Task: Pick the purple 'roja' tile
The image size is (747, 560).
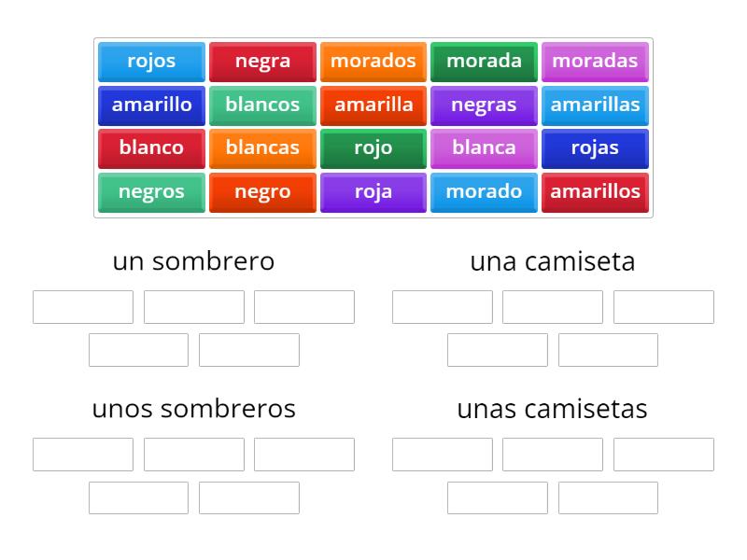Action: click(373, 192)
